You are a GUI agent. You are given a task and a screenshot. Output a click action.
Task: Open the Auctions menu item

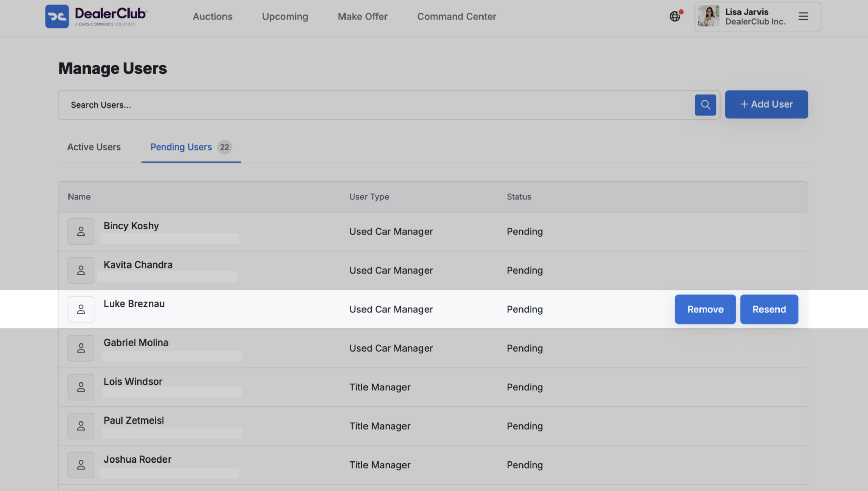(x=213, y=16)
